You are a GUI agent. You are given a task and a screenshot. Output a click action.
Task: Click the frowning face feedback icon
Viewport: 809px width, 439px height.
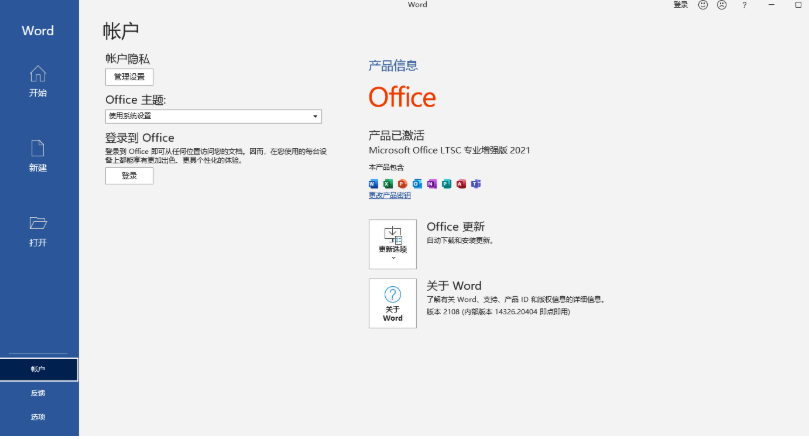tap(722, 5)
